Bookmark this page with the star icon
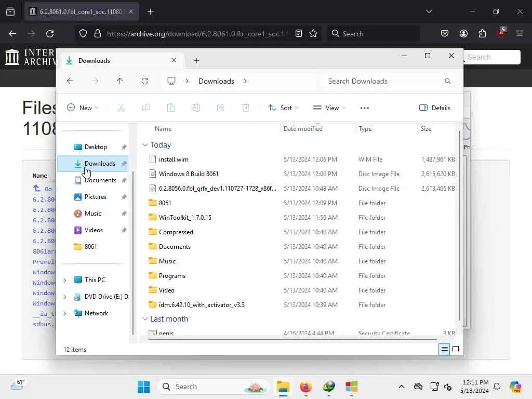The height and width of the screenshot is (399, 532). pos(313,34)
